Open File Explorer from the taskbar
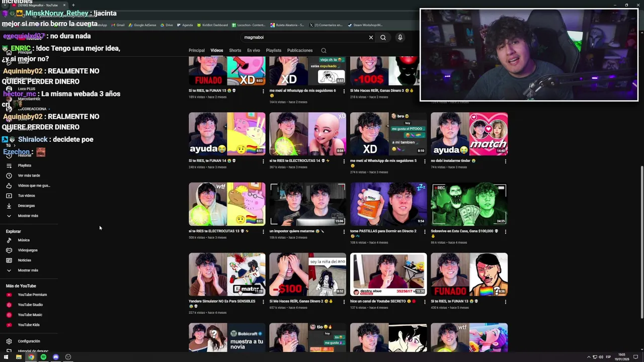Screen dimensions: 644x362 [x=19, y=357]
